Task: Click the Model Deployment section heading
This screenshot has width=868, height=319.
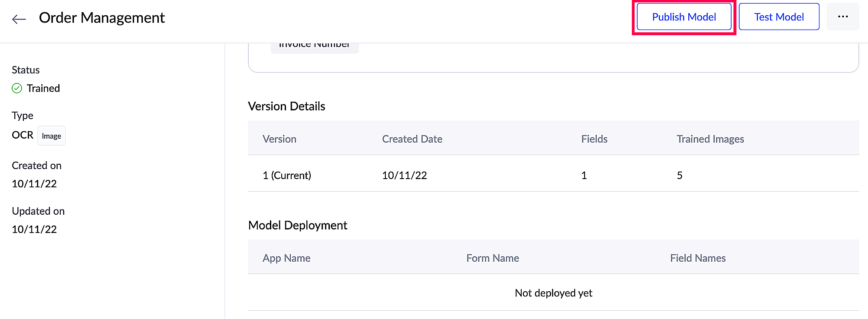Action: click(298, 225)
